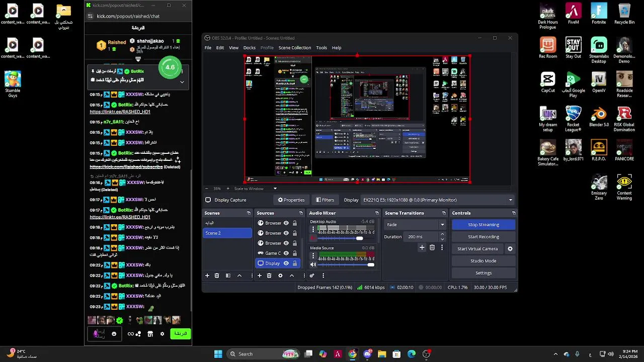Toggle visibility of the first Browser source
This screenshot has height=362, width=644.
pos(286,223)
